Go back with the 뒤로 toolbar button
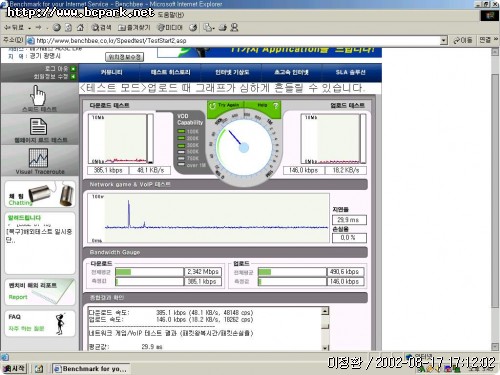The image size is (500, 375). [14, 28]
